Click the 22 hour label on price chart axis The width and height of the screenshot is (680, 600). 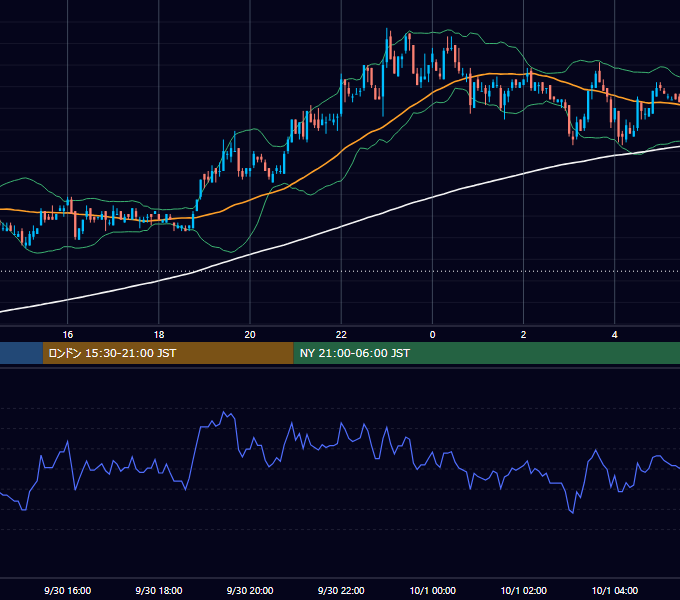pyautogui.click(x=341, y=335)
